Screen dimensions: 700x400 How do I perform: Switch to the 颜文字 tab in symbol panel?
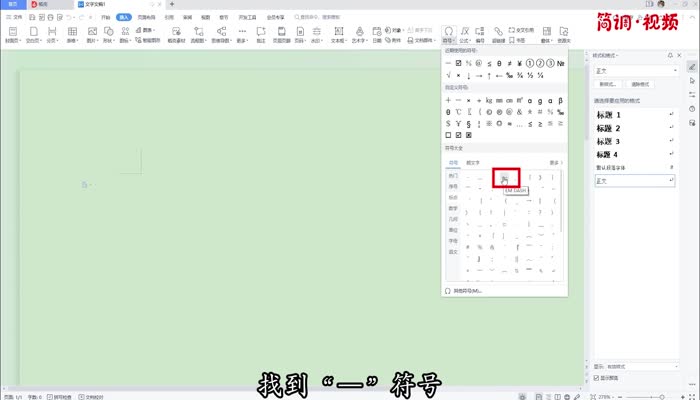coord(472,162)
